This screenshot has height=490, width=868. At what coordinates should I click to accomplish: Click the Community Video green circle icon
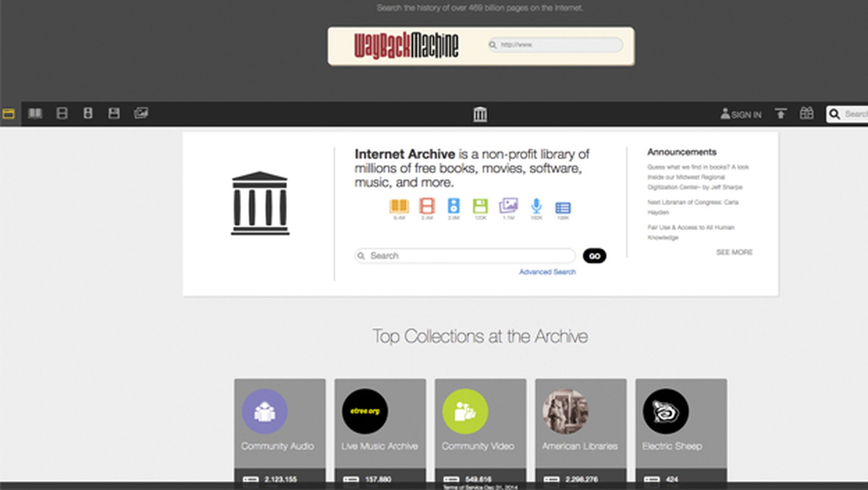tap(465, 411)
